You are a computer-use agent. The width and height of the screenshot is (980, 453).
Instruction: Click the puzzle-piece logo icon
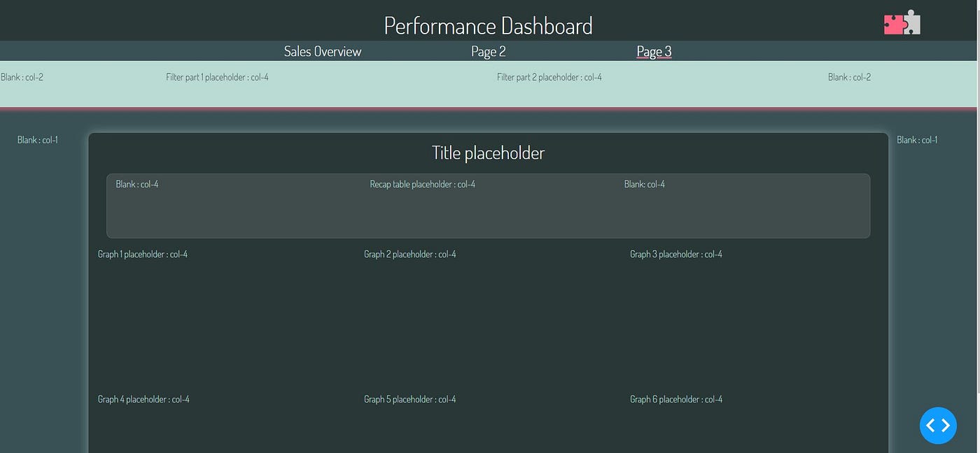pyautogui.click(x=901, y=22)
